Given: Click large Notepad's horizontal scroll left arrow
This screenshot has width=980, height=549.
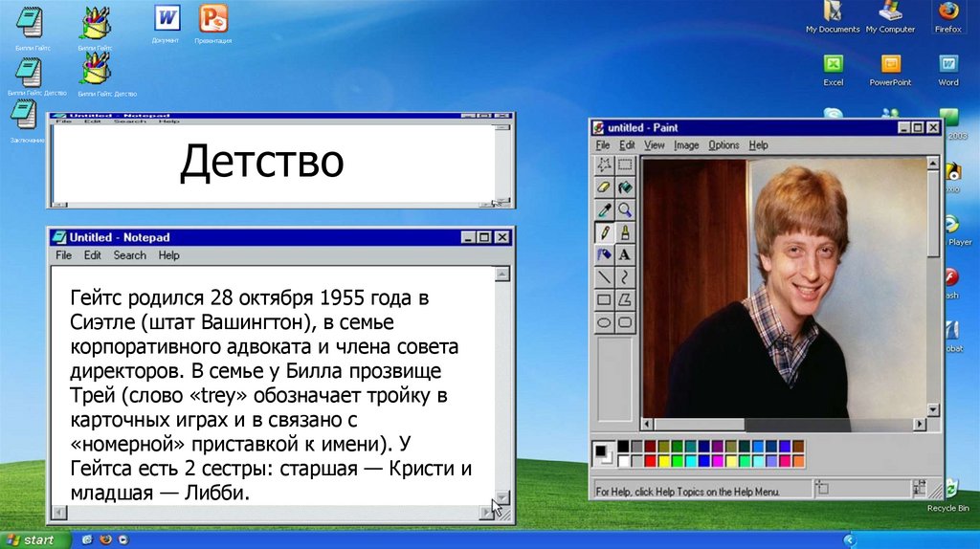Looking at the screenshot, I should click(x=58, y=512).
